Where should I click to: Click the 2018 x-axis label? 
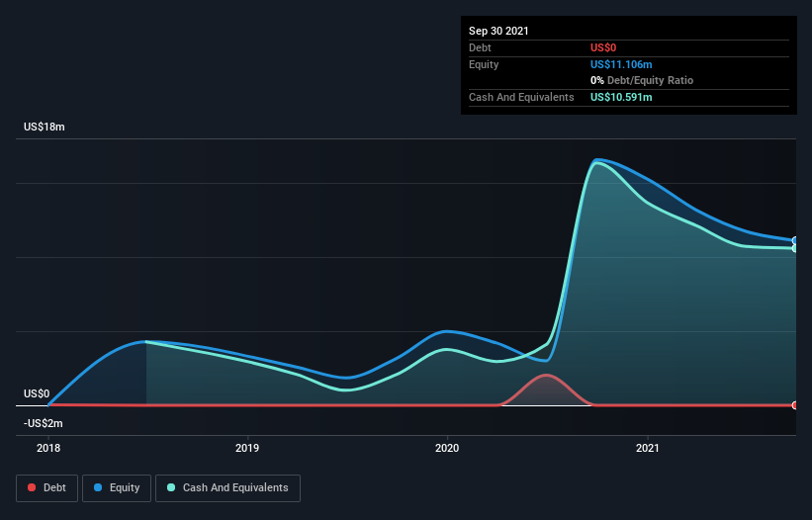coord(48,448)
